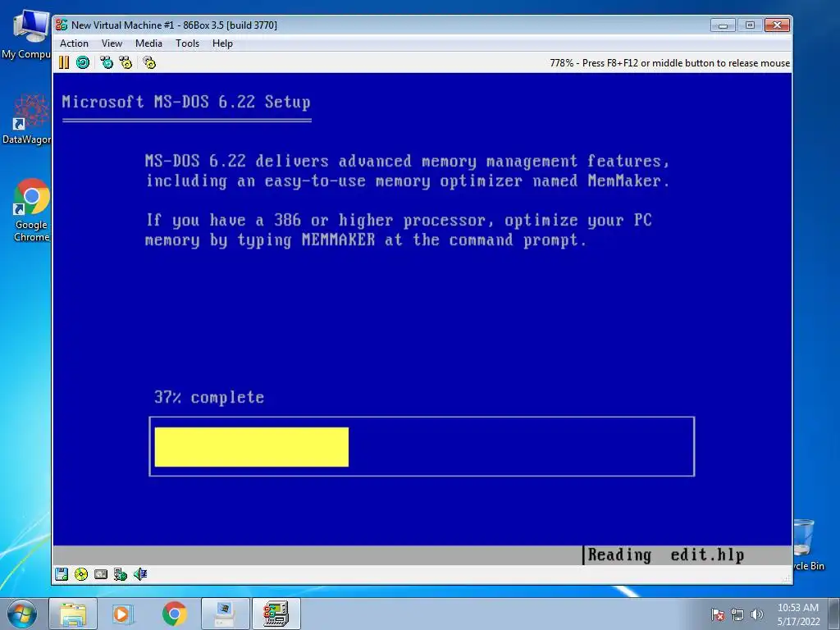Open the Action menu
This screenshot has height=630, width=840.
point(74,43)
